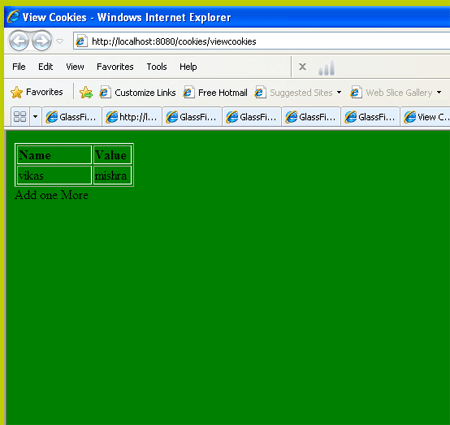Open the tab list dropdown arrow
Viewport: 450px width, 425px height.
[x=35, y=117]
